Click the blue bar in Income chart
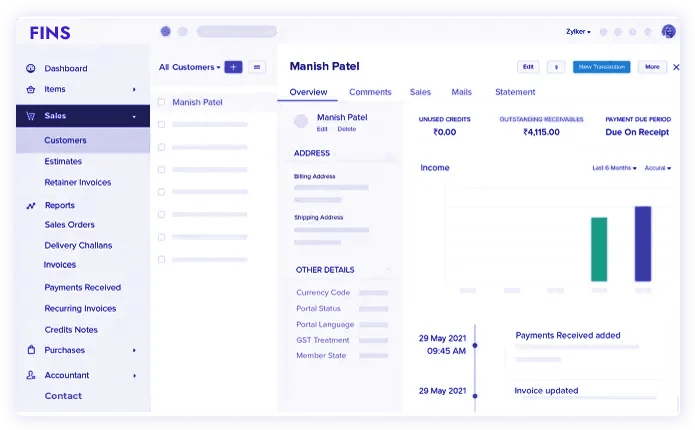 point(643,243)
